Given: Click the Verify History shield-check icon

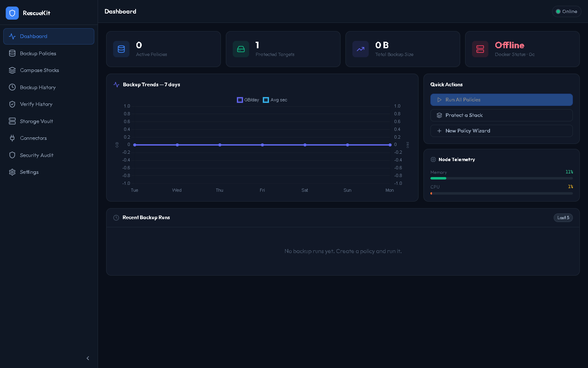Looking at the screenshot, I should [x=12, y=104].
